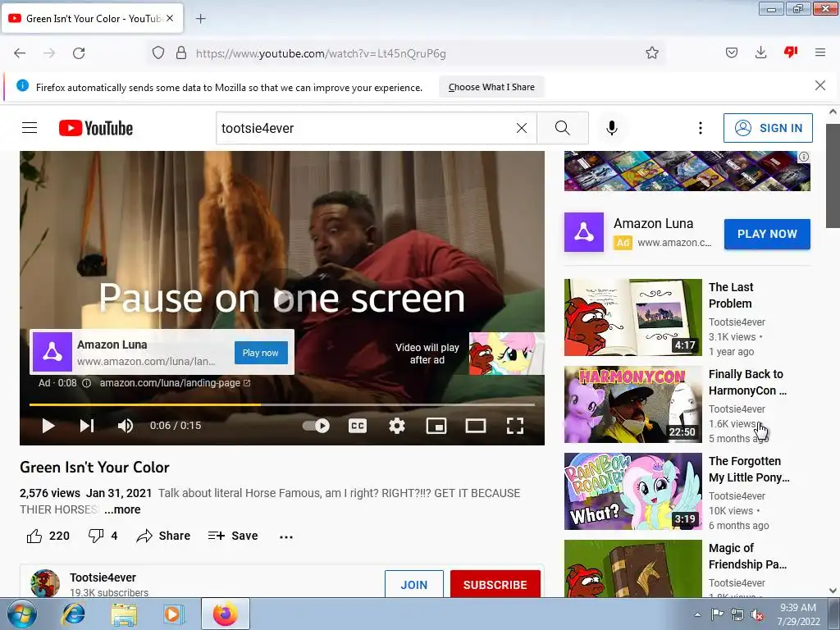Open Tootsie4ever channel avatar
Image resolution: width=840 pixels, height=630 pixels.
click(45, 583)
